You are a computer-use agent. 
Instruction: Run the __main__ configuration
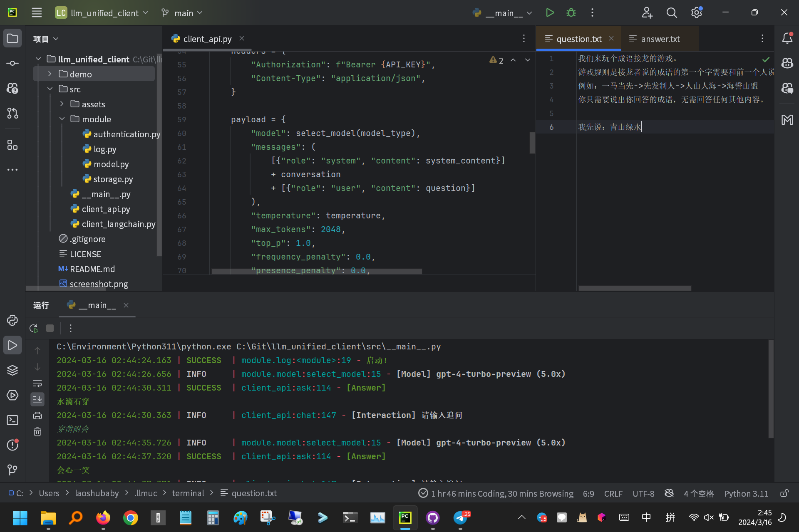(550, 13)
